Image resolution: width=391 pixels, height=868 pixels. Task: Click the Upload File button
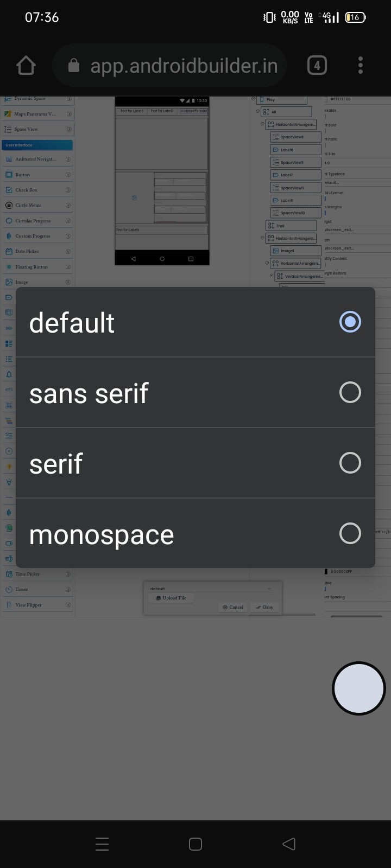[171, 597]
